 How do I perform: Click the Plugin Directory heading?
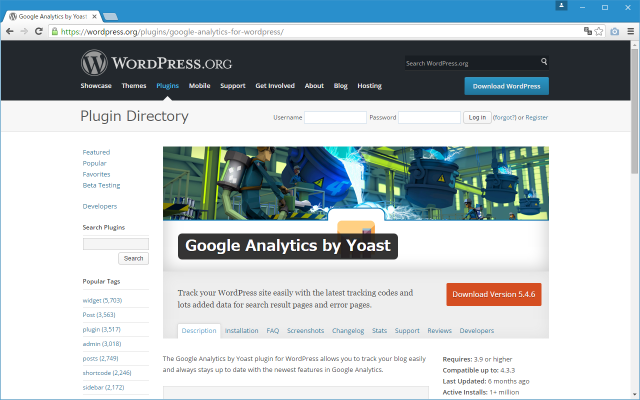tap(134, 116)
